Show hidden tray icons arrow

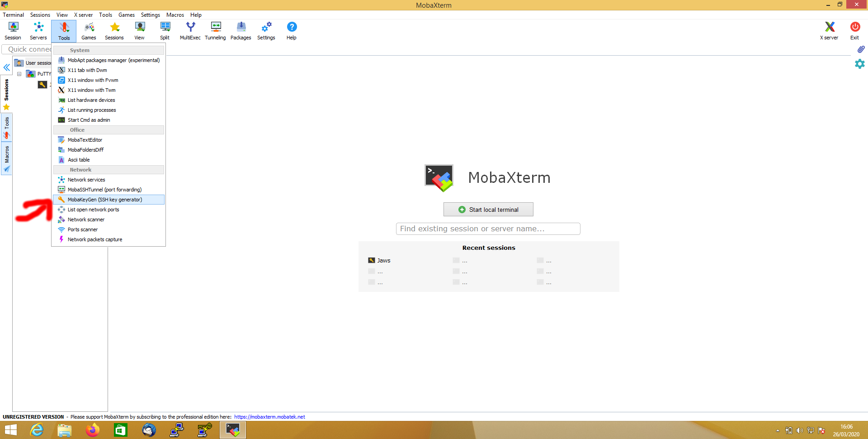(x=778, y=430)
